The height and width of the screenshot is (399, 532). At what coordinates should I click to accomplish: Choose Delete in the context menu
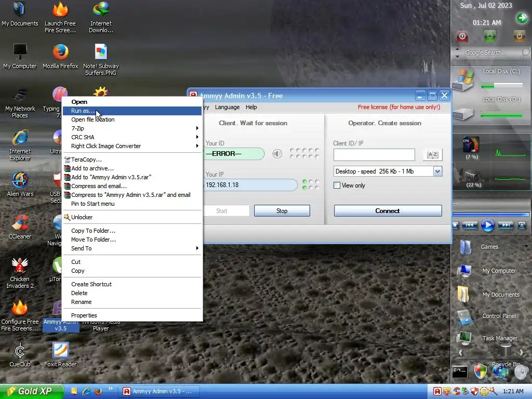point(132,293)
